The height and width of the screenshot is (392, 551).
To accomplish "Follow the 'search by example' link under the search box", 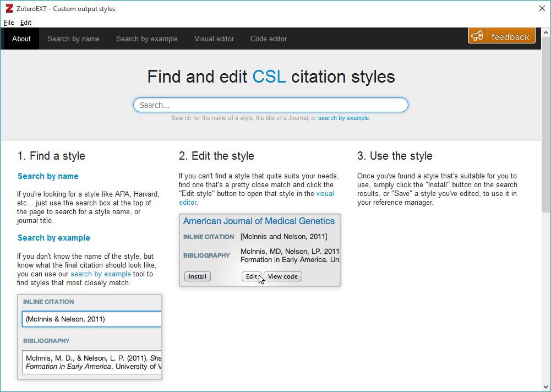I will (343, 118).
